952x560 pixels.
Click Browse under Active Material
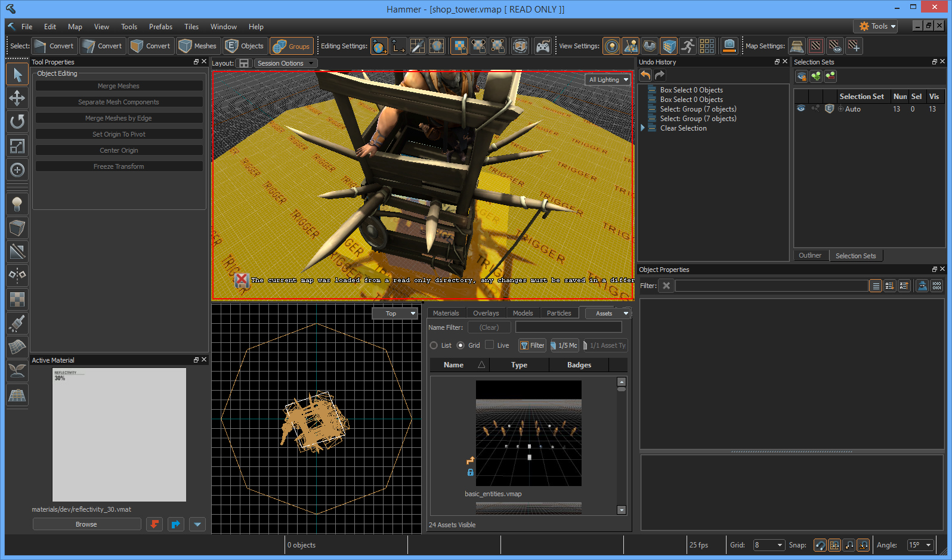(86, 524)
